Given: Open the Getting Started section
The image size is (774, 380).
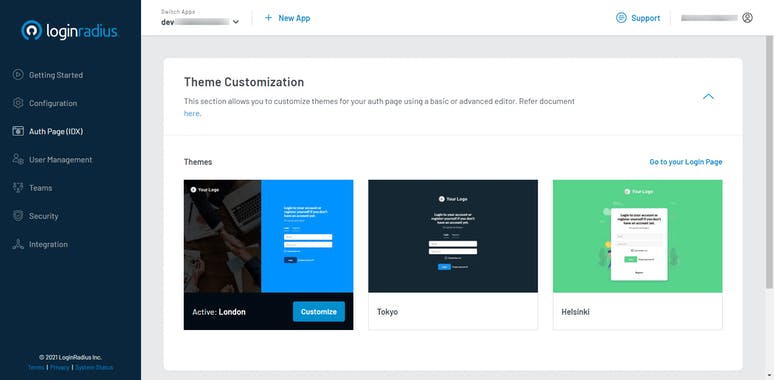Looking at the screenshot, I should 56,75.
